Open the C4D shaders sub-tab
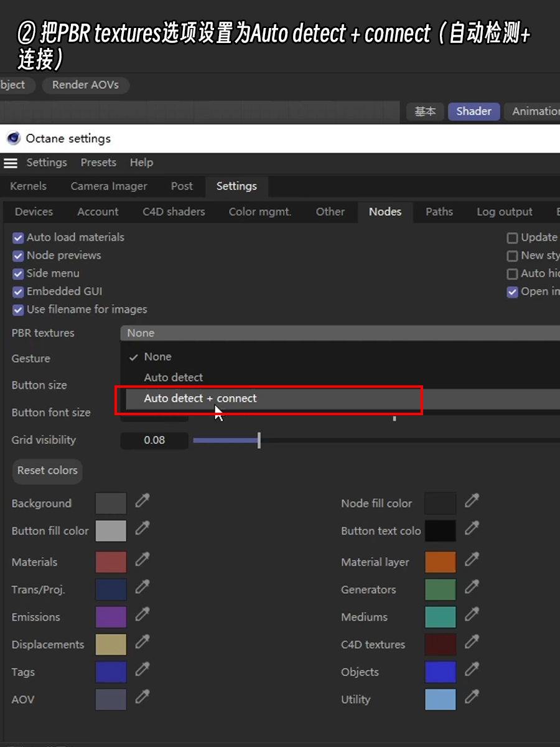Screen dimensions: 560x747 pos(174,212)
